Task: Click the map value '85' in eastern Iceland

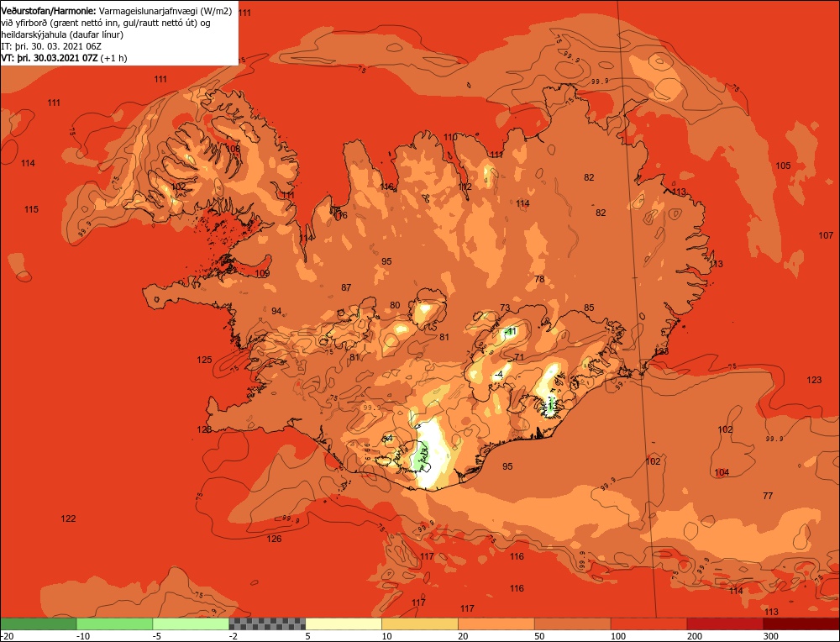Action: pos(589,308)
